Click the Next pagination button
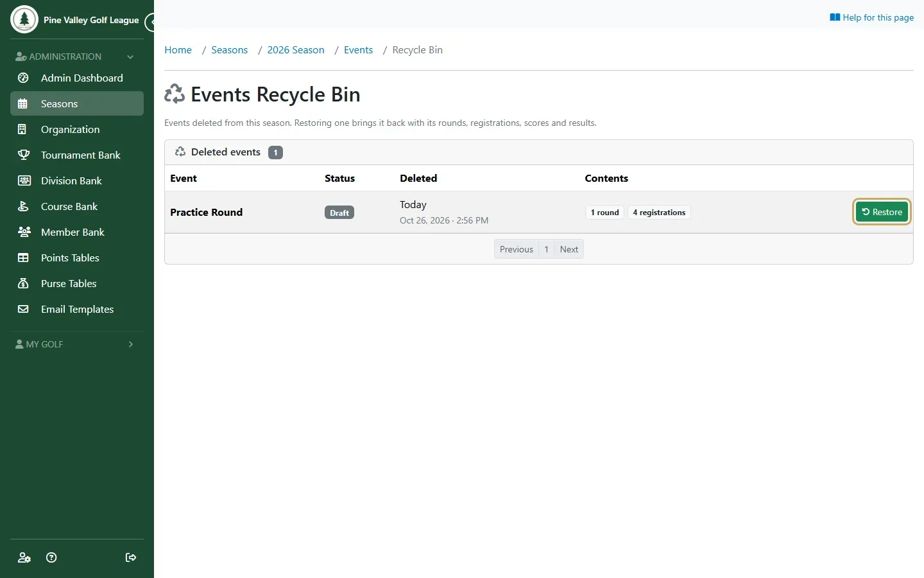This screenshot has height=578, width=924. [x=569, y=249]
